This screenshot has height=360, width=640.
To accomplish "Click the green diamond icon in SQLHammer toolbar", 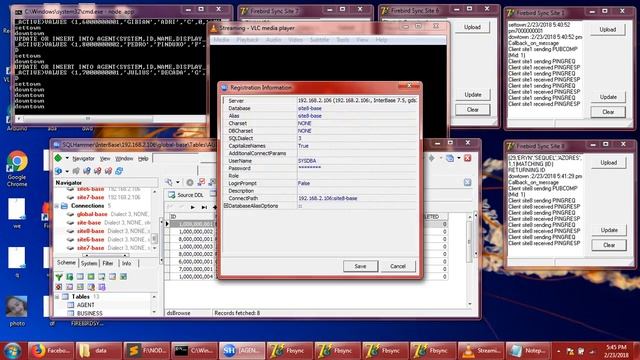I will (58, 158).
